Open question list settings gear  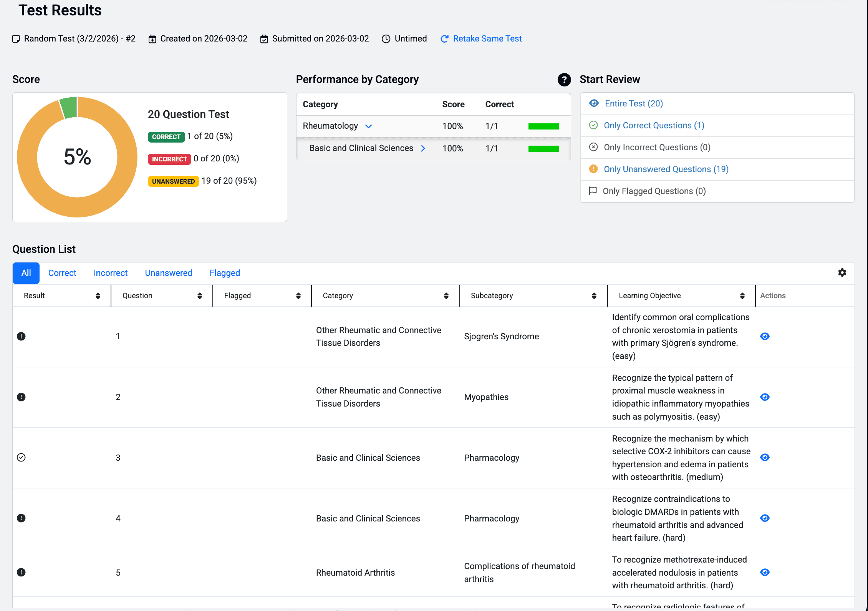click(842, 273)
